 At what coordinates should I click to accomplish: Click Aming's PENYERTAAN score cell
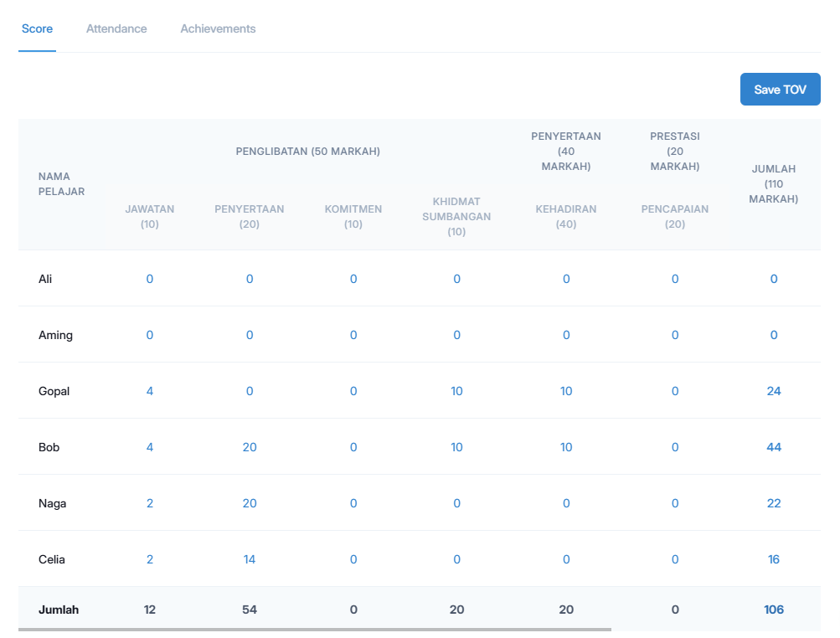tap(249, 335)
